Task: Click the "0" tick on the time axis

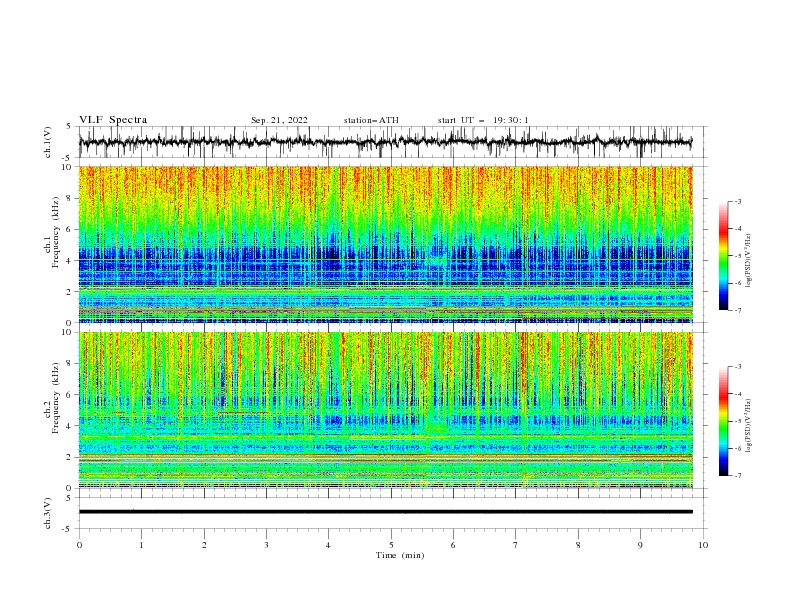Action: [x=79, y=545]
